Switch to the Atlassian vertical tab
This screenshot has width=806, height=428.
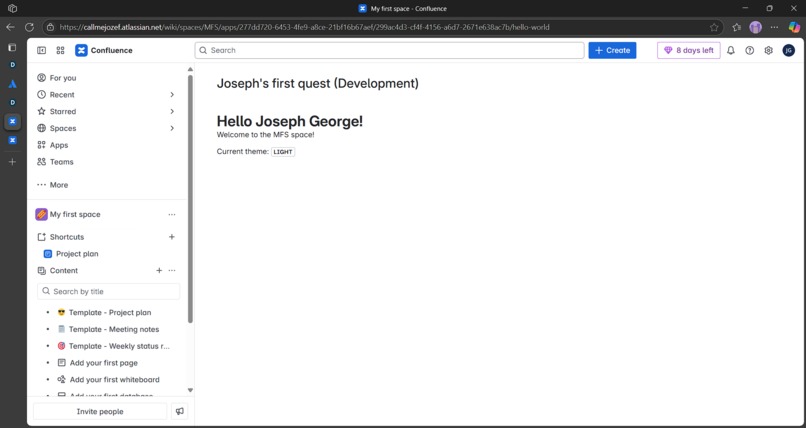coord(13,84)
